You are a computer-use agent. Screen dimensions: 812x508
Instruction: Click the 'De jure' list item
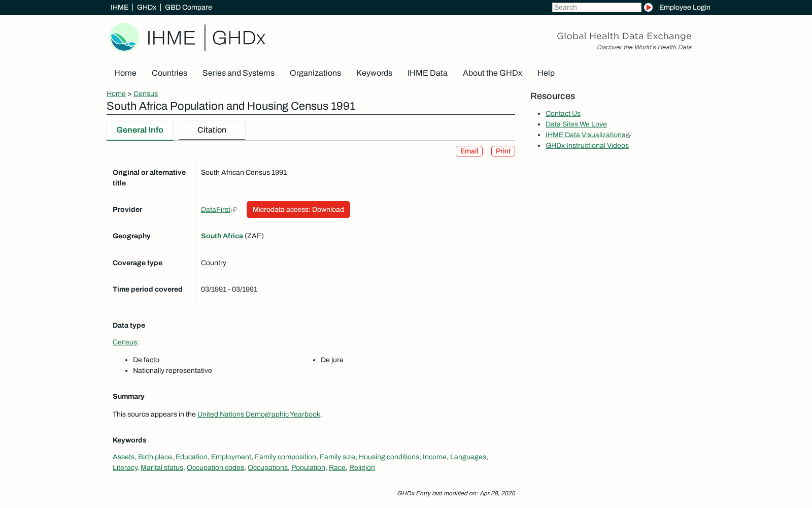click(x=332, y=360)
